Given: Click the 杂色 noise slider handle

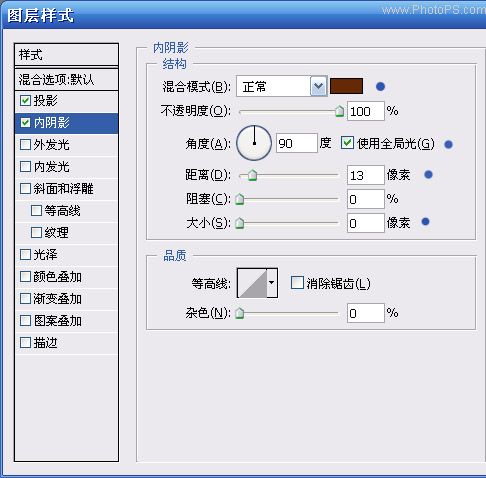Looking at the screenshot, I should pos(240,313).
